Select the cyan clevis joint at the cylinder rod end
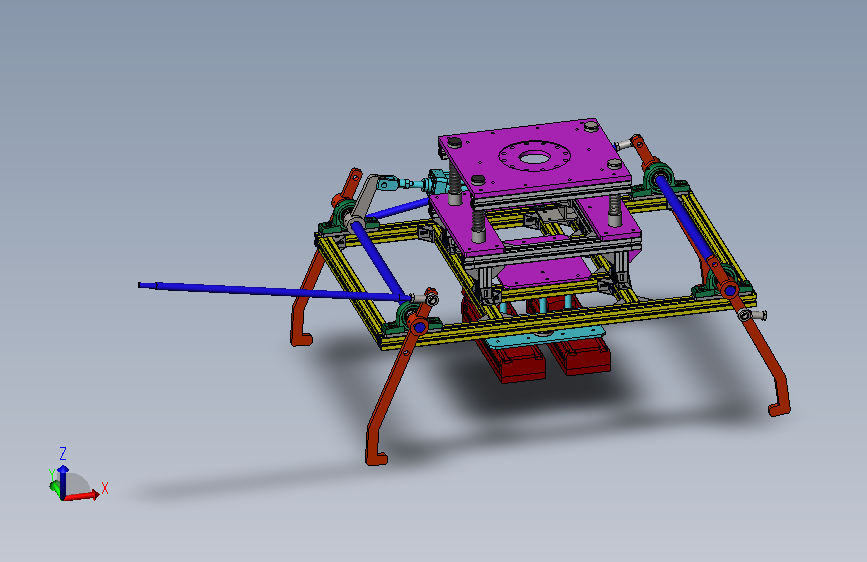Image resolution: width=867 pixels, height=562 pixels. (x=388, y=183)
